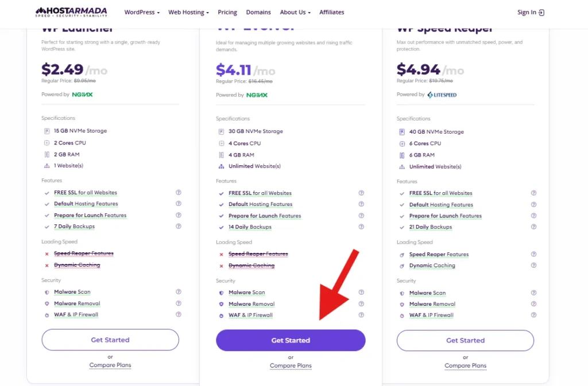Open the Domains menu item
This screenshot has width=588, height=386.
(258, 12)
